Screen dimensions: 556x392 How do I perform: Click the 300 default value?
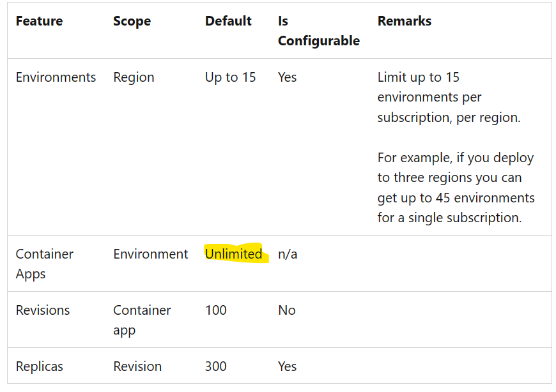215,366
